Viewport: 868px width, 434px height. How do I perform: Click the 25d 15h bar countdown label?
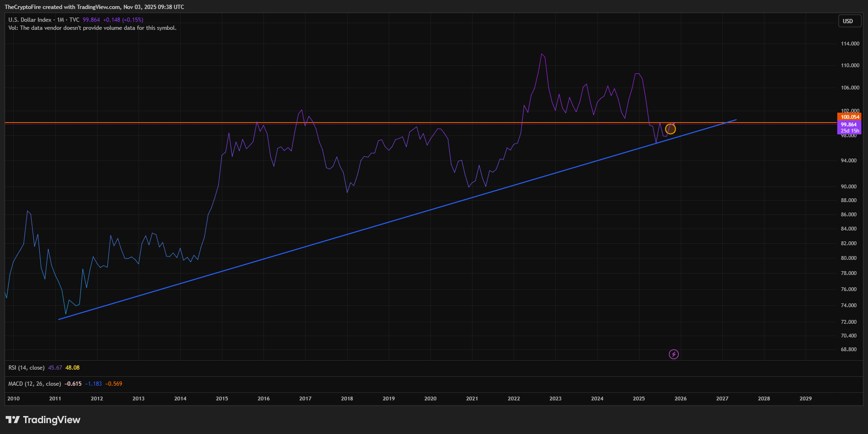849,131
